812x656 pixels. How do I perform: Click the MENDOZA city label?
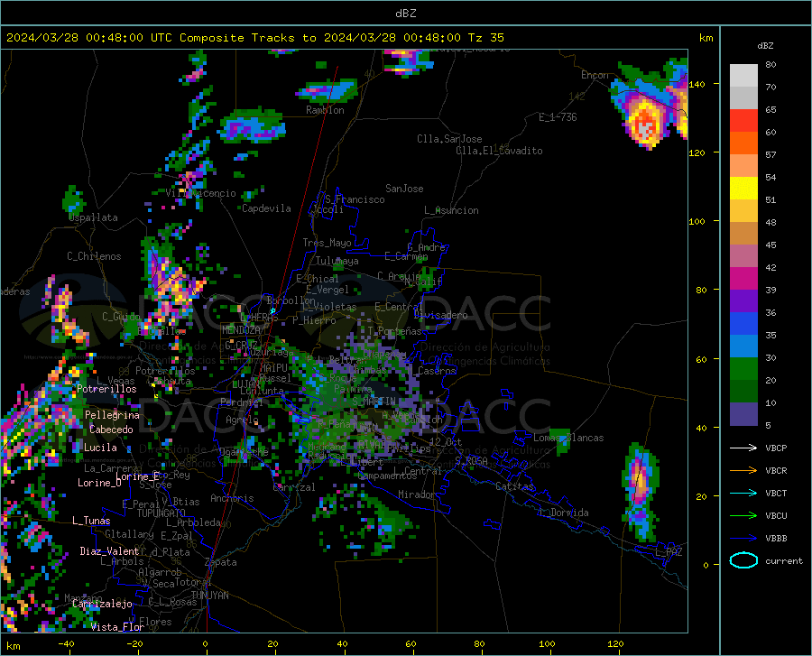pyautogui.click(x=241, y=330)
